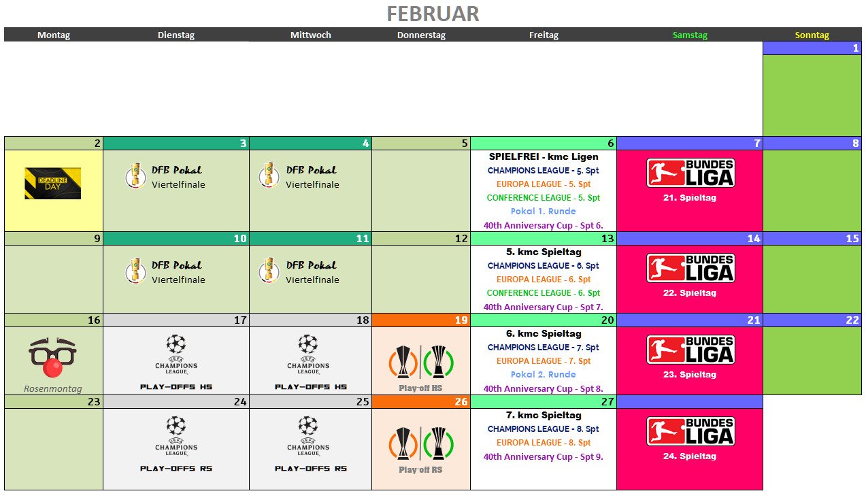Select Europa League Play-off HS trophies icon
866x504 pixels.
[x=420, y=362]
